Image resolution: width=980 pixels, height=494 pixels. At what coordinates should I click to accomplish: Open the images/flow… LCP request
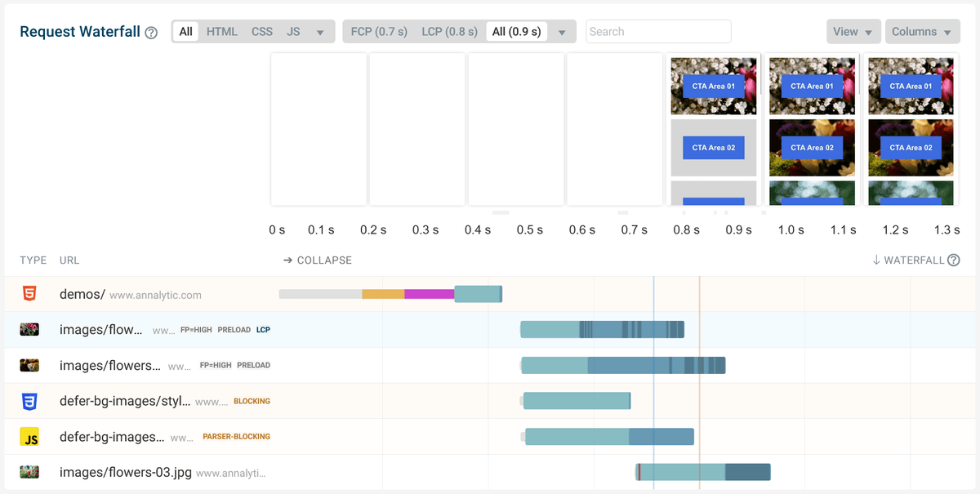tap(490, 330)
